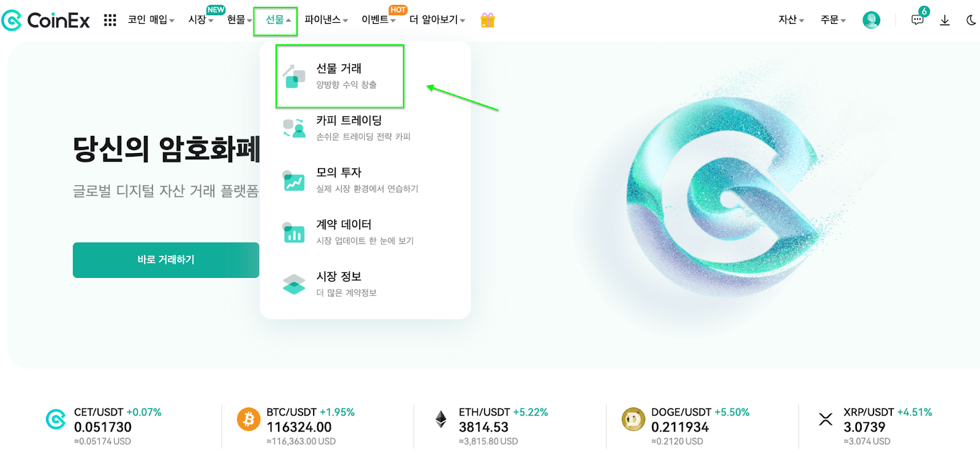The height and width of the screenshot is (464, 980).
Task: Open your profile avatar icon
Action: click(x=870, y=19)
